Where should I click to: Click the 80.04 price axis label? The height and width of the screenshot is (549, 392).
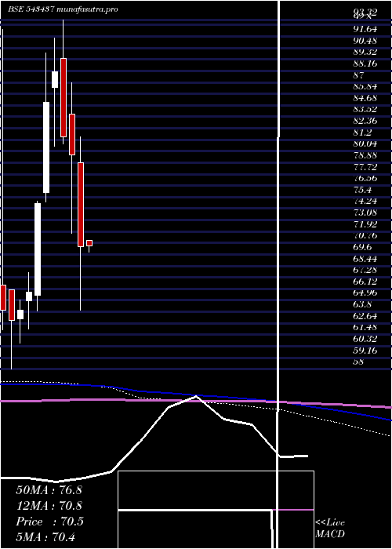[x=365, y=144]
